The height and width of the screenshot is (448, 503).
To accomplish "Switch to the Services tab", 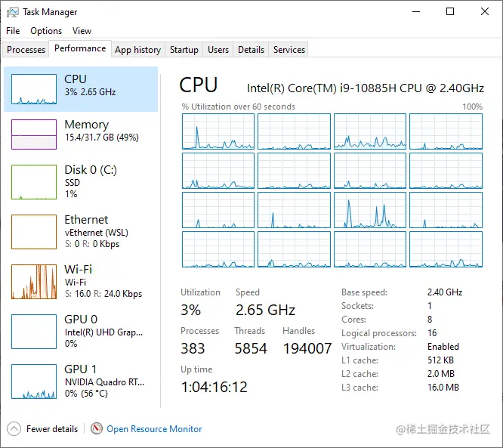I will click(x=289, y=50).
